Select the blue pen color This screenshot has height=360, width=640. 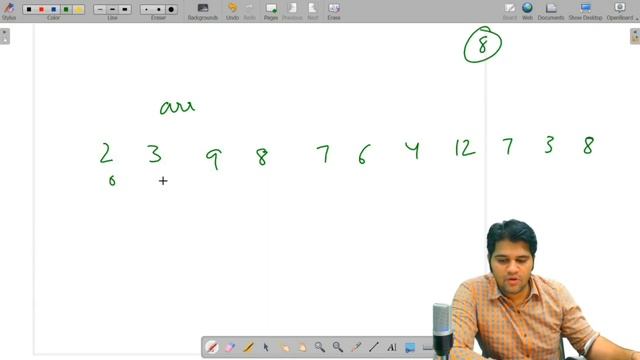pos(53,9)
